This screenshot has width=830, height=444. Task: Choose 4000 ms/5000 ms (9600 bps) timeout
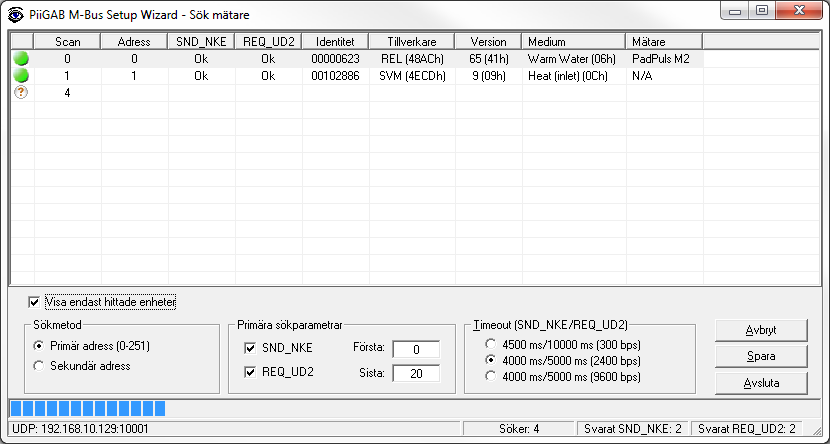(x=491, y=377)
